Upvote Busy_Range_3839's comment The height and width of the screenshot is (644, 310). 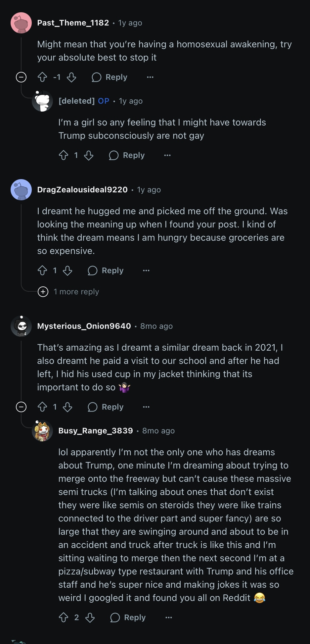point(64,618)
